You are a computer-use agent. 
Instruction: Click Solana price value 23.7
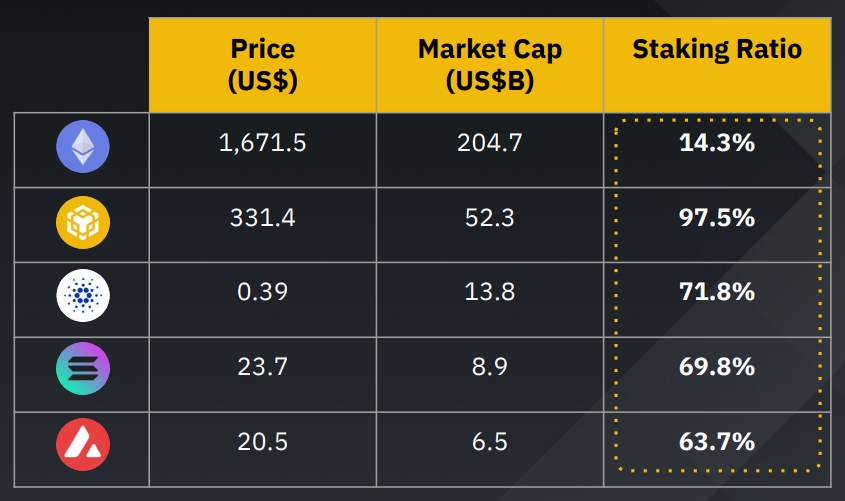[262, 367]
